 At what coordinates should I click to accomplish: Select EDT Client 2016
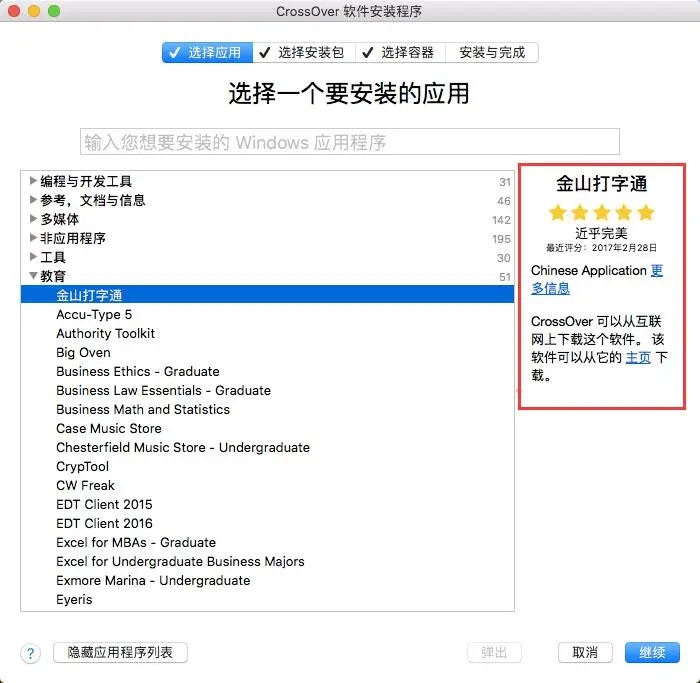[267, 523]
